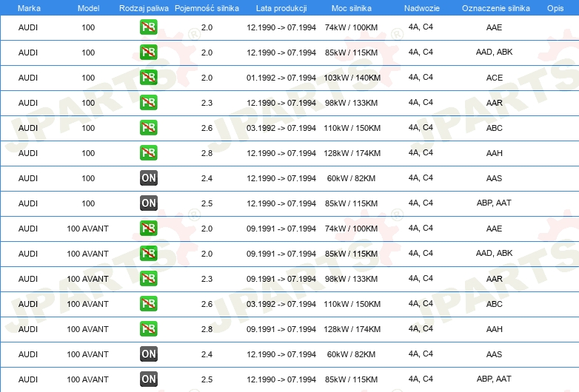The height and width of the screenshot is (392, 579).
Task: Click the petrol icon in Audi 100 AAH row
Action: [148, 152]
